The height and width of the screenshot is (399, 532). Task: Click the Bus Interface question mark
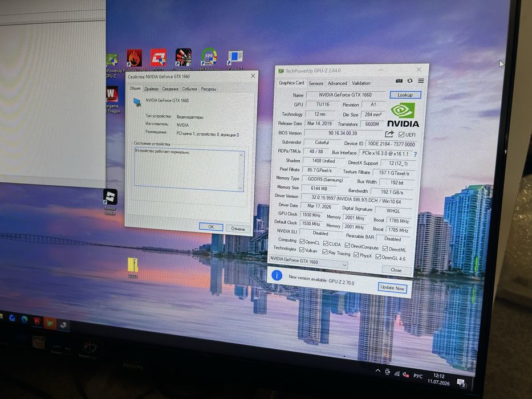pos(415,154)
